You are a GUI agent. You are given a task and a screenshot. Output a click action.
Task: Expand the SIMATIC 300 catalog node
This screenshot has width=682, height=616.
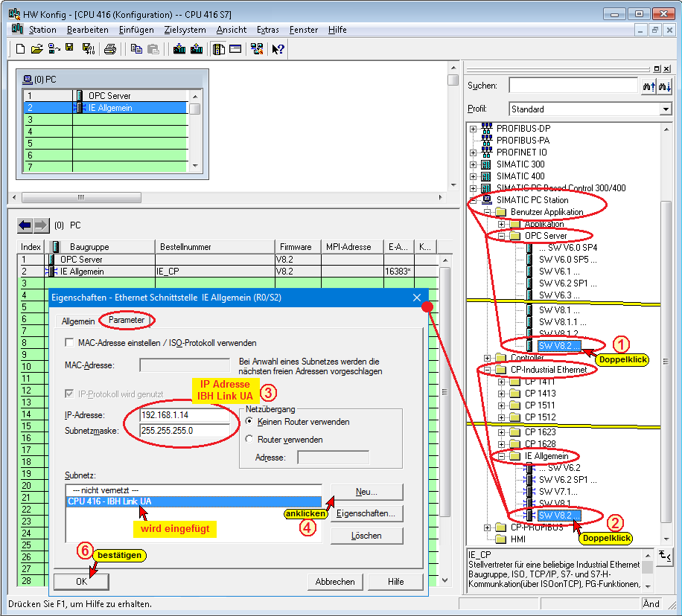click(474, 164)
